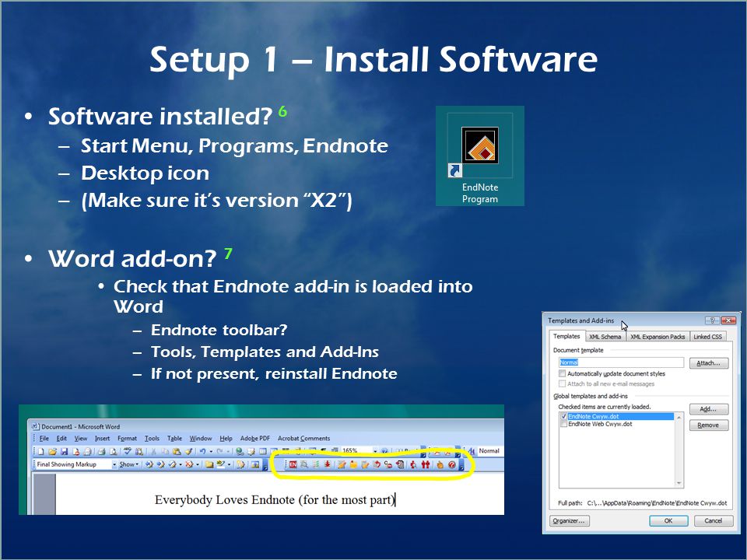The width and height of the screenshot is (747, 560).
Task: Open the Window menu in Word
Action: click(201, 439)
